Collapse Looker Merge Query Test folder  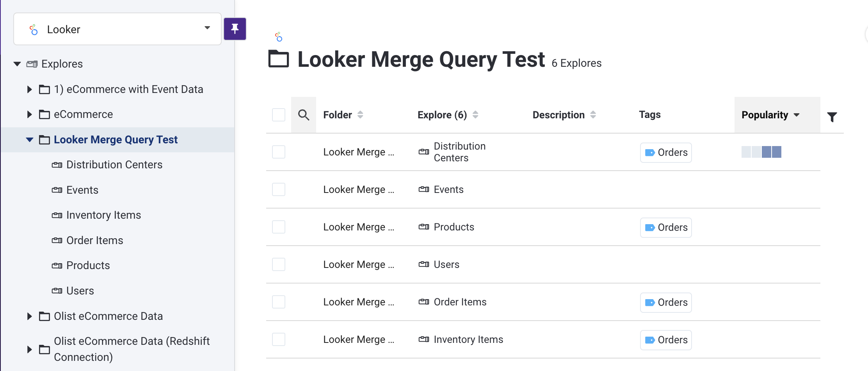(x=29, y=140)
